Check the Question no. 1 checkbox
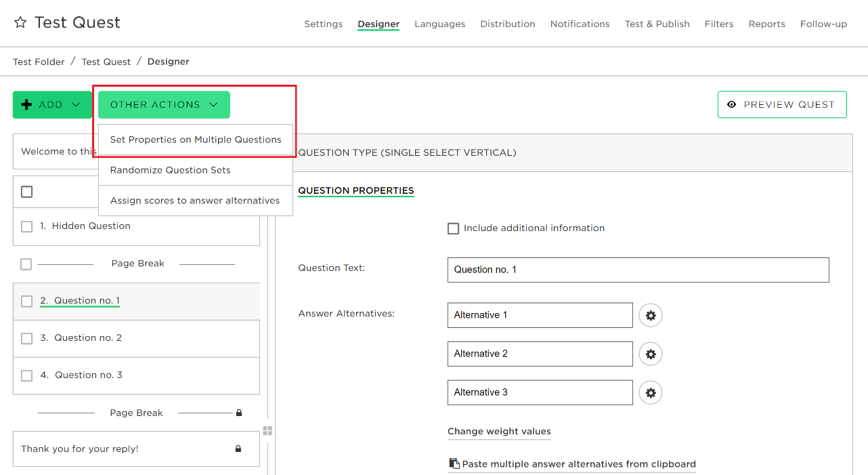Image resolution: width=868 pixels, height=475 pixels. point(26,301)
